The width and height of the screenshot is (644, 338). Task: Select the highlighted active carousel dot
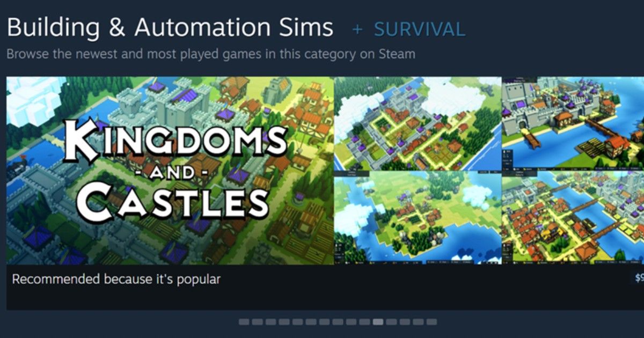[378, 322]
